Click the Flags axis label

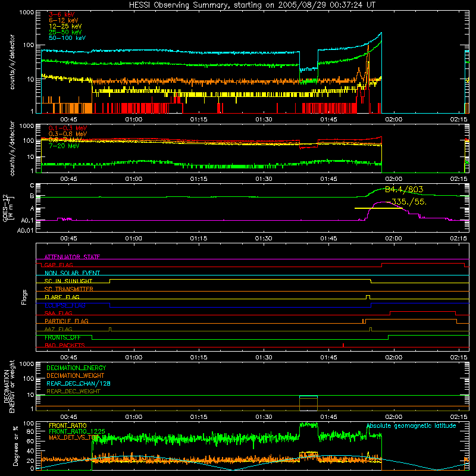click(x=24, y=297)
